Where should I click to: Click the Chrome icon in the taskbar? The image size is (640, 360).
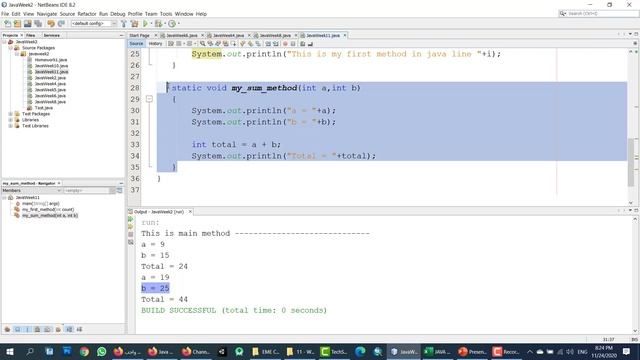(x=84, y=351)
